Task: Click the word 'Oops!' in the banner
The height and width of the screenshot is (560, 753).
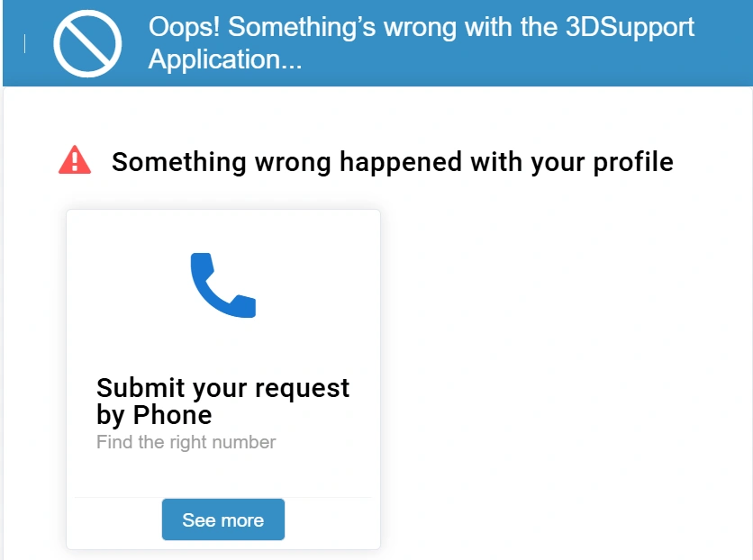Action: pos(185,27)
